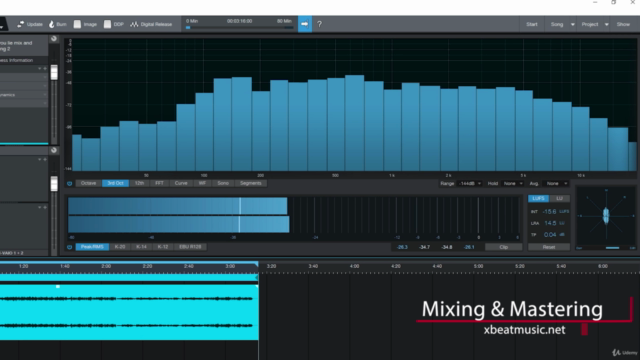This screenshot has width=640, height=360.
Task: Click the blue arrow button in toolbar
Action: coord(305,24)
